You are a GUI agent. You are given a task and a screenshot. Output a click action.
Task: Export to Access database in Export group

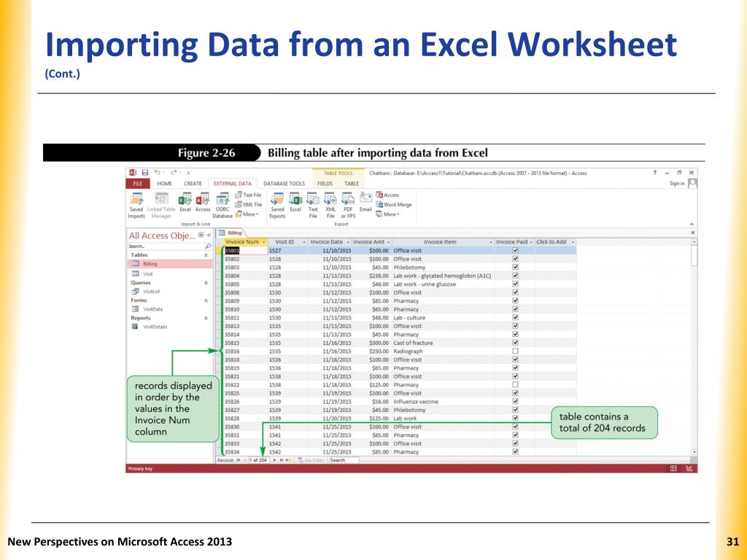(388, 195)
